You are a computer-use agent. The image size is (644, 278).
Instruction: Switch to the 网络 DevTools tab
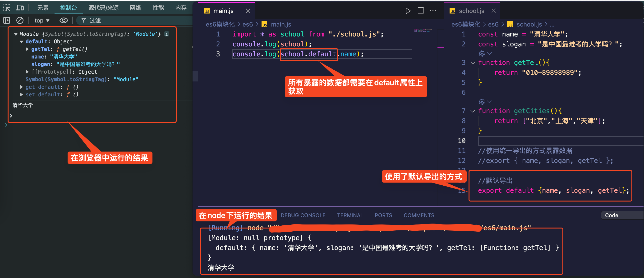pyautogui.click(x=135, y=8)
